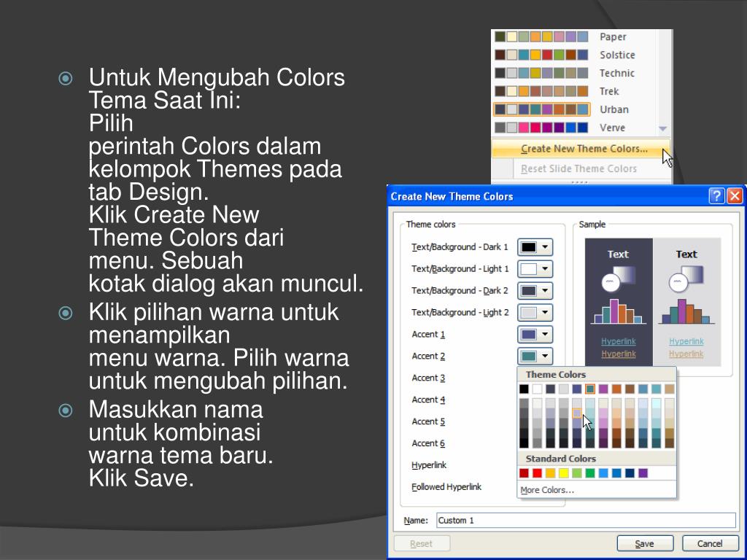Click Hyperlink in the dark sample preview

(x=619, y=341)
